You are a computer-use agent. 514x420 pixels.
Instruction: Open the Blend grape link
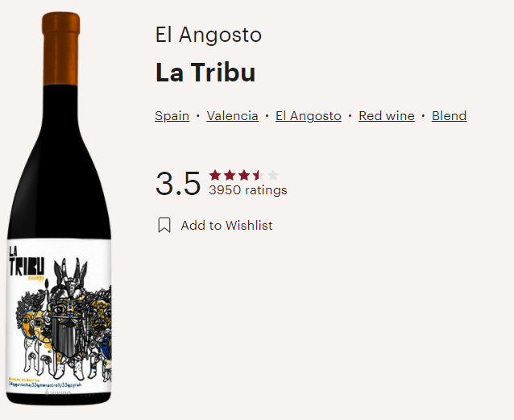(x=449, y=116)
